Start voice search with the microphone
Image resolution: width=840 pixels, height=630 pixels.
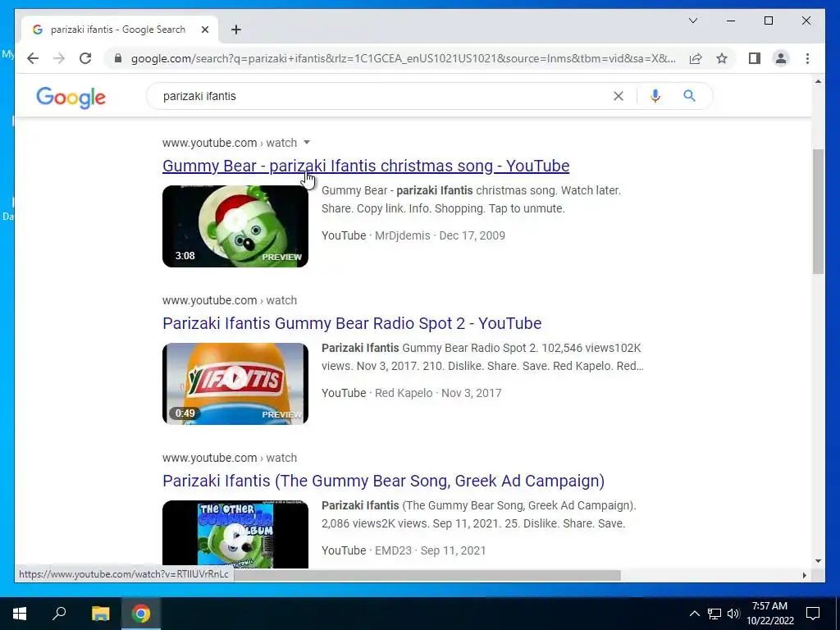pos(655,96)
